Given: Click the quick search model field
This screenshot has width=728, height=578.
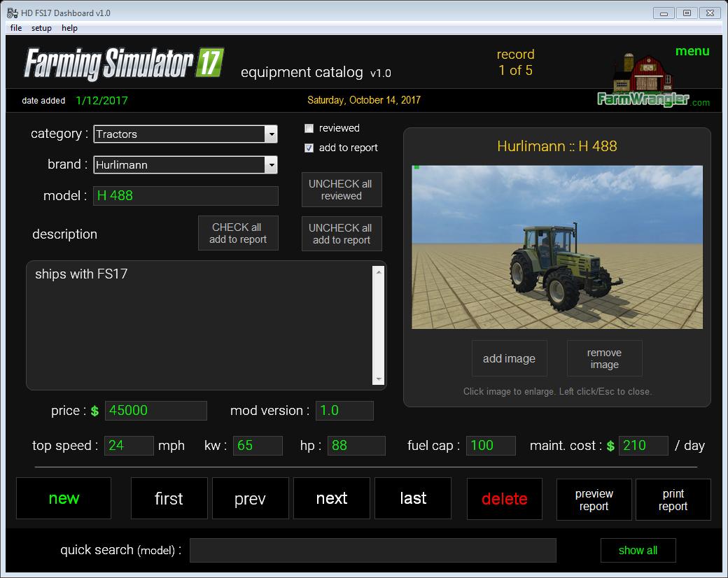Looking at the screenshot, I should pyautogui.click(x=372, y=550).
